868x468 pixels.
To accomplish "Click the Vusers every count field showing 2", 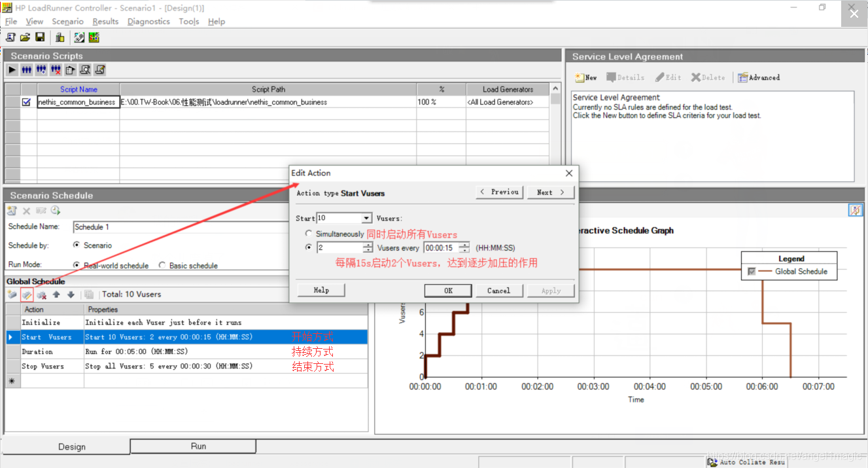I will 339,247.
